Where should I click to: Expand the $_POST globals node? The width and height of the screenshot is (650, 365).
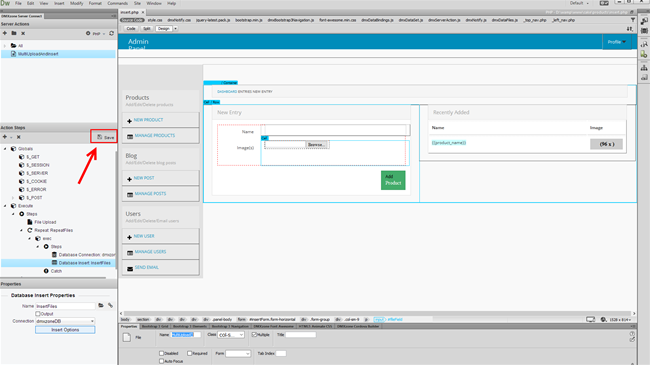(13, 197)
